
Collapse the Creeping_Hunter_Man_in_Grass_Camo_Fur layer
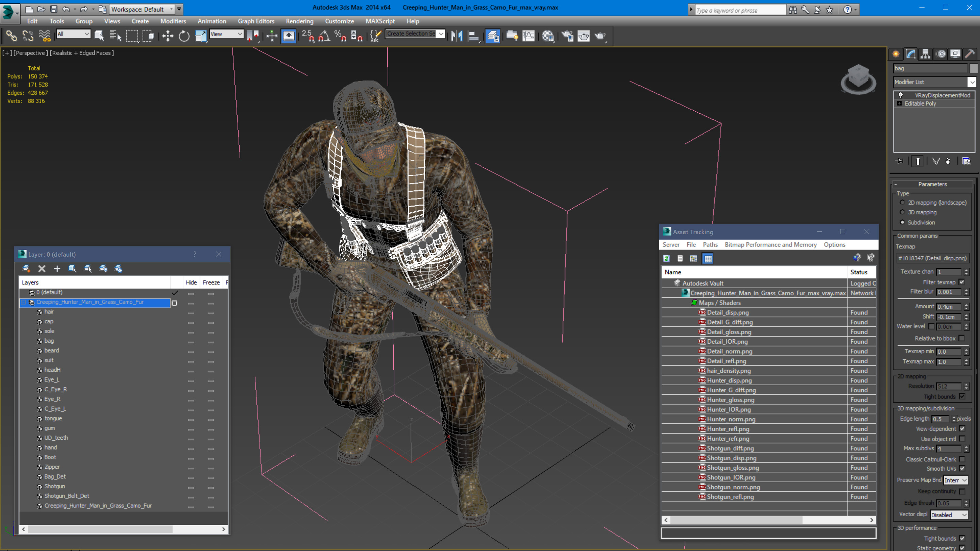coord(23,302)
